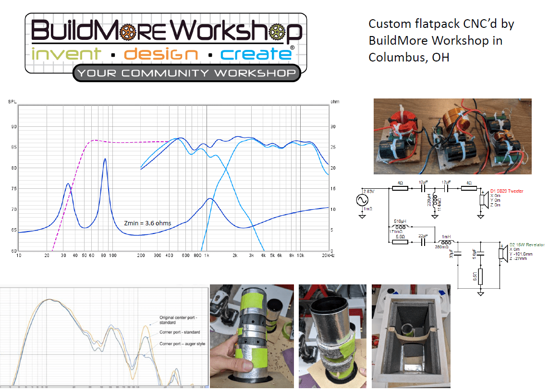
Task: Click the port comparison graph
Action: (x=104, y=338)
